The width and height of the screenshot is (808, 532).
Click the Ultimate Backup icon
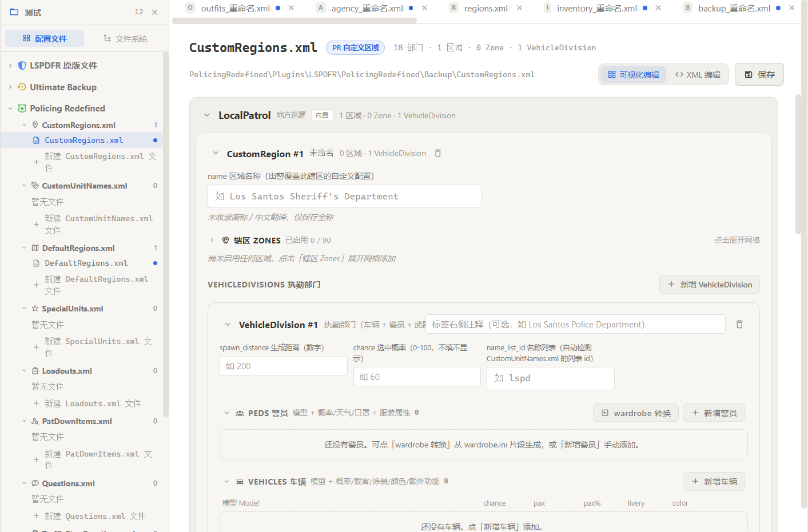(x=22, y=87)
